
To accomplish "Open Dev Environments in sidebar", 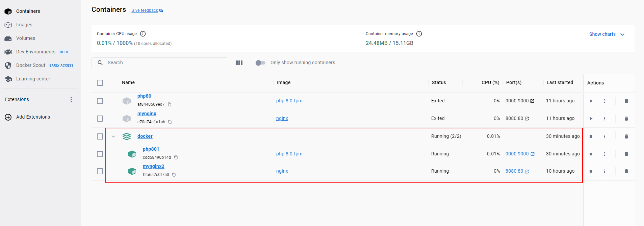I will [x=36, y=52].
